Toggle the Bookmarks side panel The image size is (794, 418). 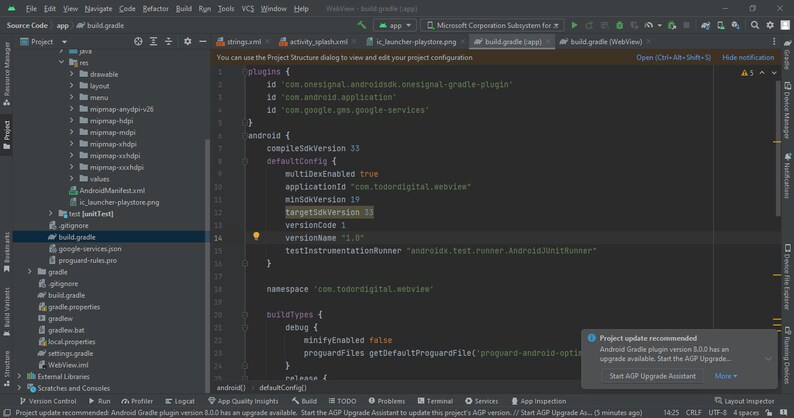7,252
